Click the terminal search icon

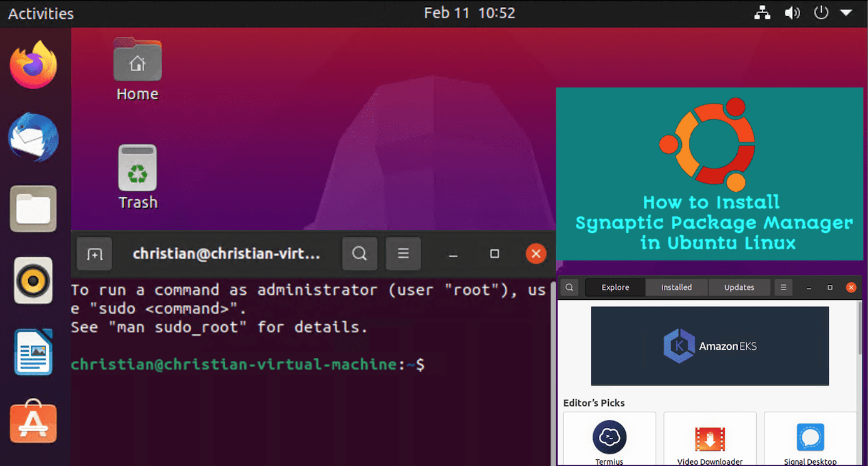tap(360, 254)
